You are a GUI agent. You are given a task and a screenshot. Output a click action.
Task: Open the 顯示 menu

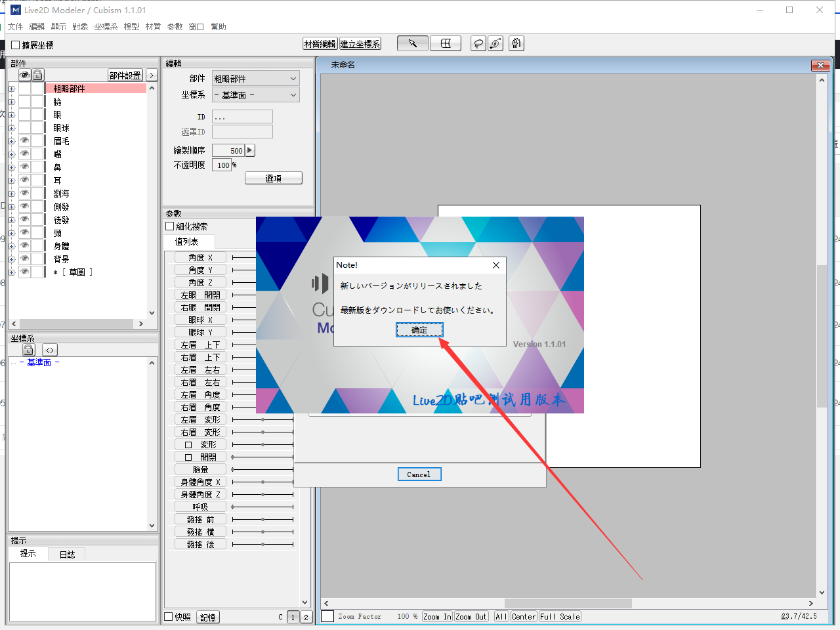click(x=58, y=27)
